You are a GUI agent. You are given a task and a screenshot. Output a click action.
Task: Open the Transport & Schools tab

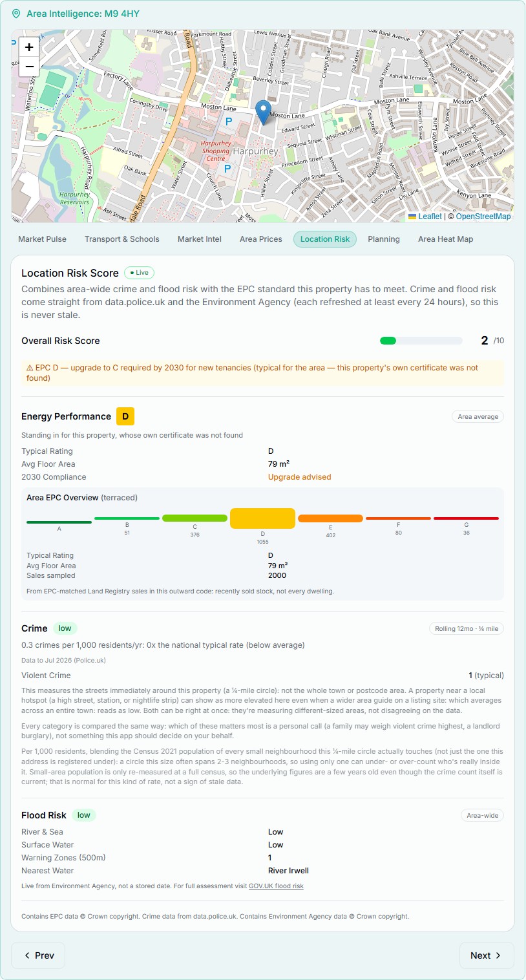coord(122,239)
